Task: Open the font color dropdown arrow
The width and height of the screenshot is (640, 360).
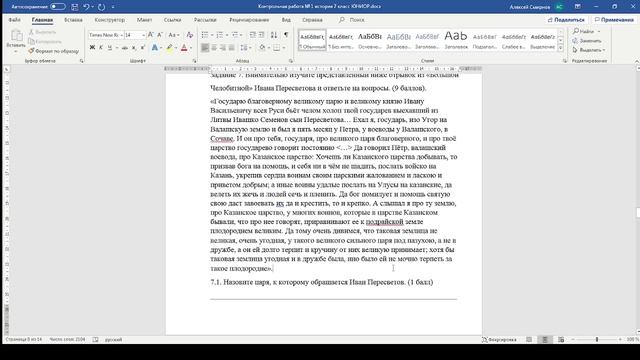Action: (x=191, y=48)
